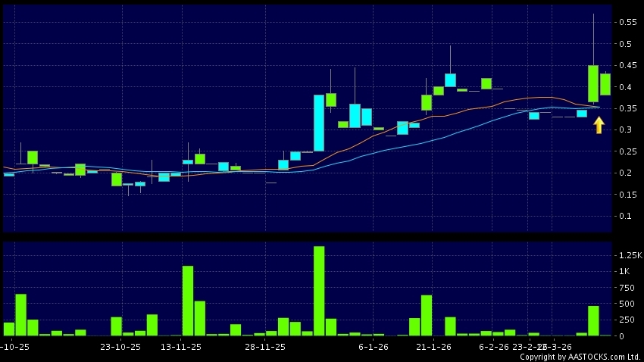
Task: Click the tall cyan candlestick in December
Action: 319,123
